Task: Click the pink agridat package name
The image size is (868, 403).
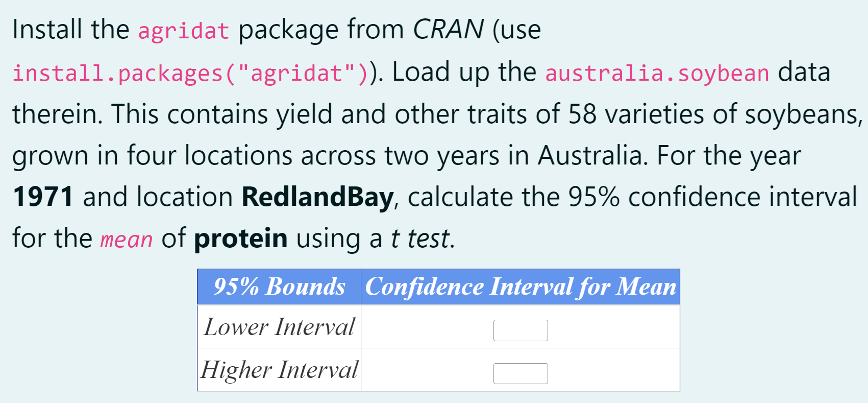Action: [183, 31]
